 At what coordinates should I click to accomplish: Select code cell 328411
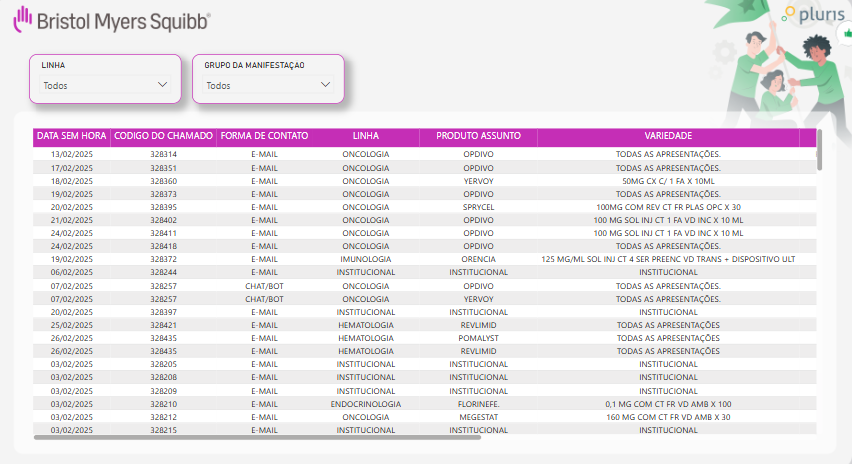[x=164, y=234]
